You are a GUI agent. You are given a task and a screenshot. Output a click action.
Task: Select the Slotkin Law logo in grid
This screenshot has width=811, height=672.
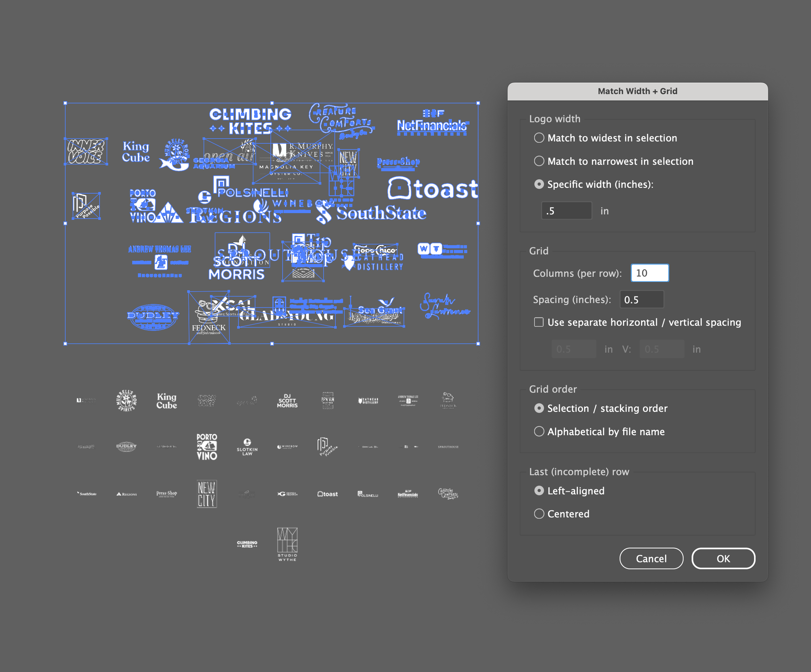click(247, 447)
